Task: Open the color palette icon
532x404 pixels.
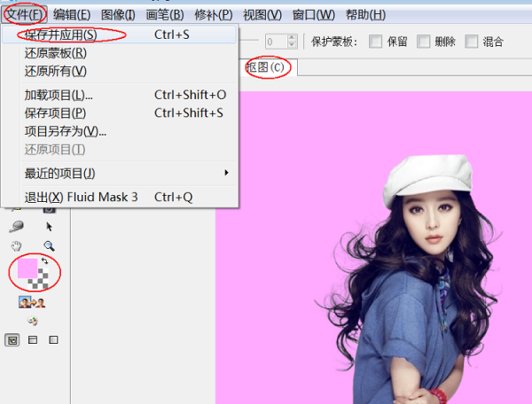Action: click(34, 321)
